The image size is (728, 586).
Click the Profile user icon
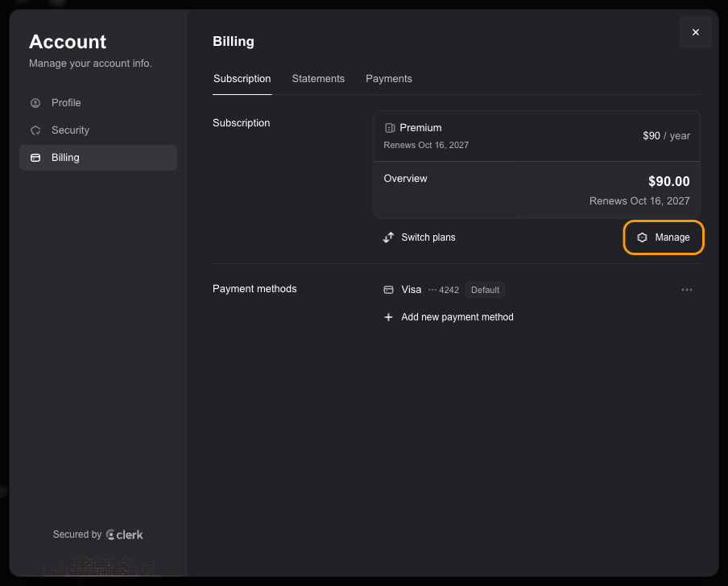click(x=35, y=102)
